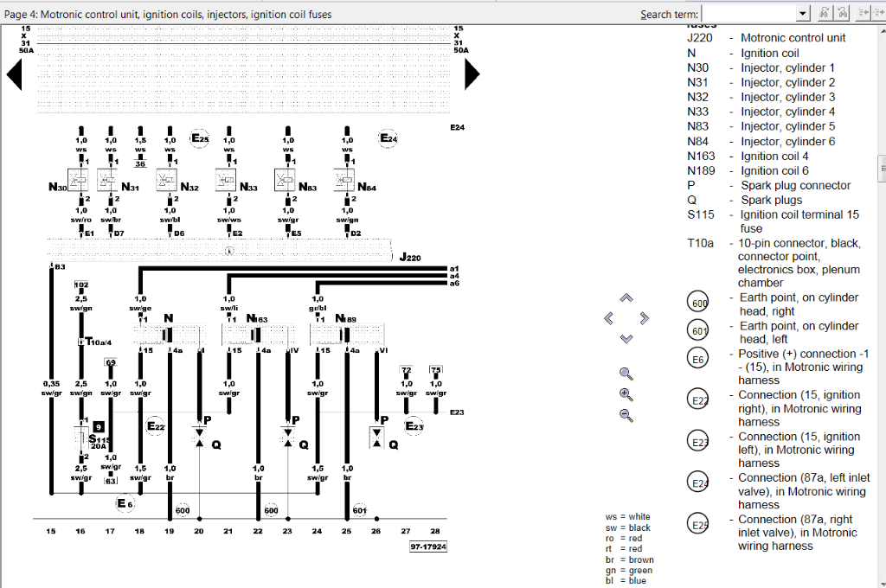Click the second binoculars search icon
Image resolution: width=886 pixels, height=588 pixels.
(x=842, y=13)
